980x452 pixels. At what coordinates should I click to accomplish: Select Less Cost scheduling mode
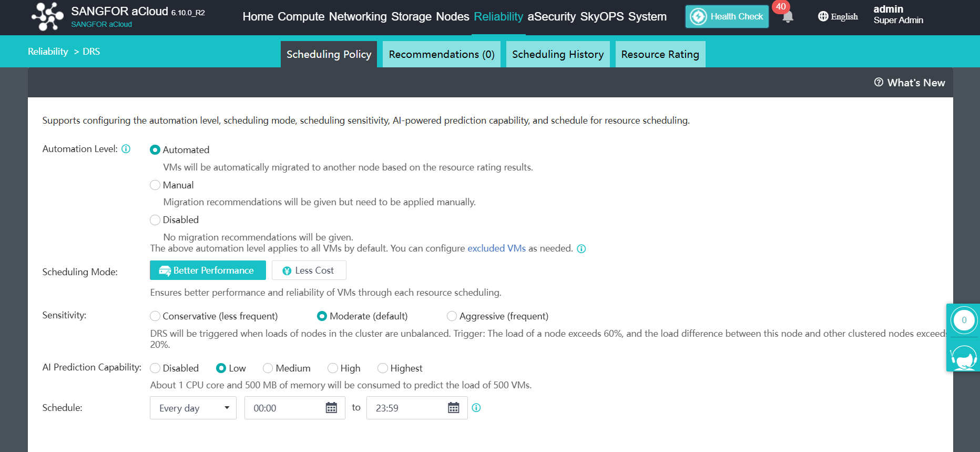309,270
